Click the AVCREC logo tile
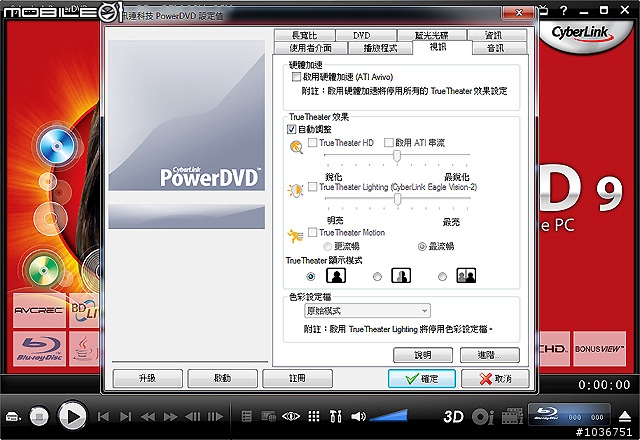640x440 pixels. point(39,310)
